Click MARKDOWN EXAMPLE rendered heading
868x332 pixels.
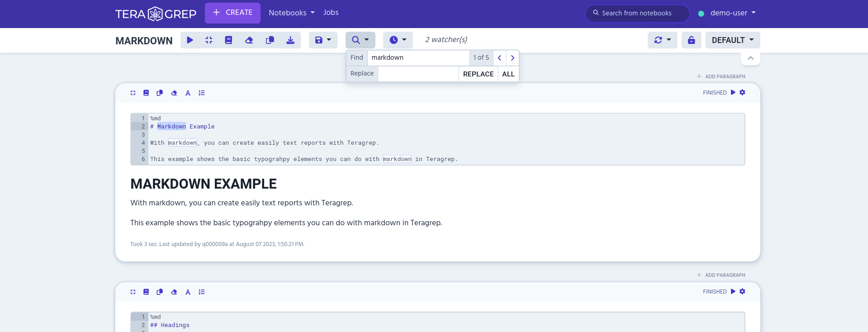click(204, 184)
